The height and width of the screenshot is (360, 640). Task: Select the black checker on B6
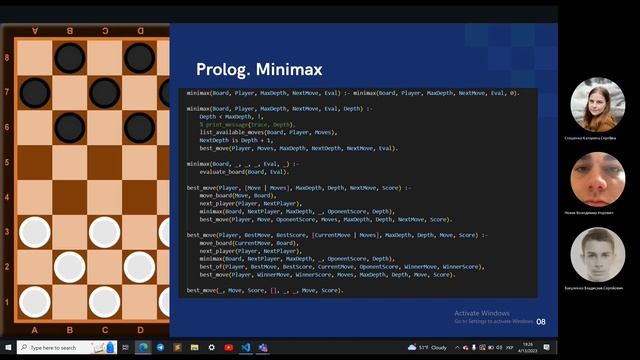pyautogui.click(x=70, y=128)
